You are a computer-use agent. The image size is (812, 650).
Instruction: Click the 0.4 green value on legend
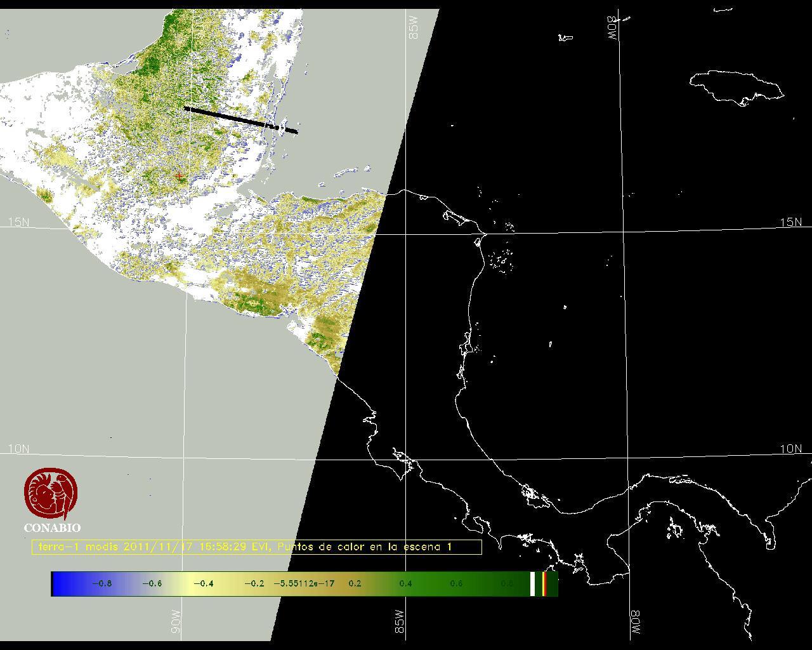[405, 584]
